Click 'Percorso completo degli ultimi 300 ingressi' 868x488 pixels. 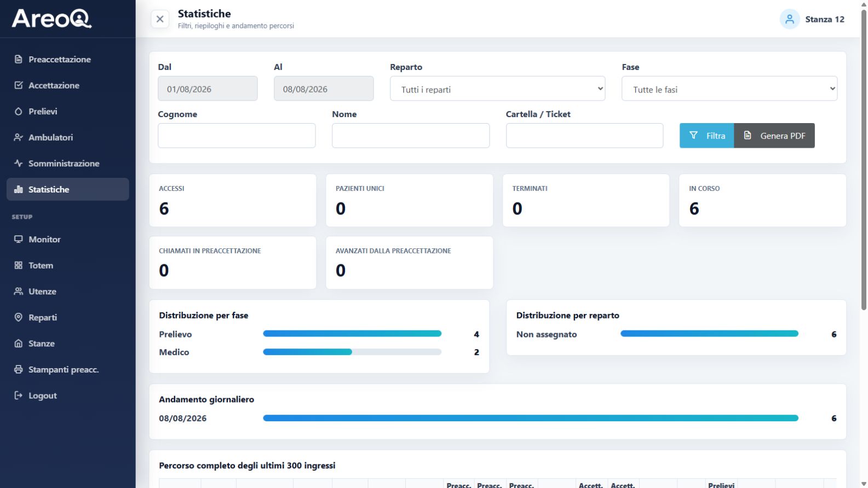pyautogui.click(x=247, y=466)
